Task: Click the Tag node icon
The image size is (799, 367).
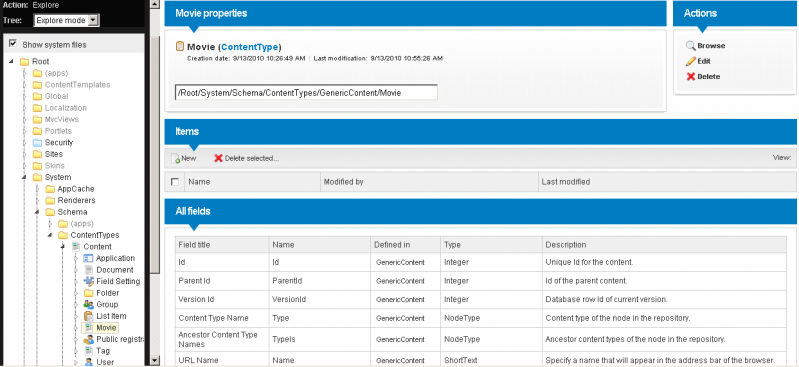Action: [x=88, y=351]
